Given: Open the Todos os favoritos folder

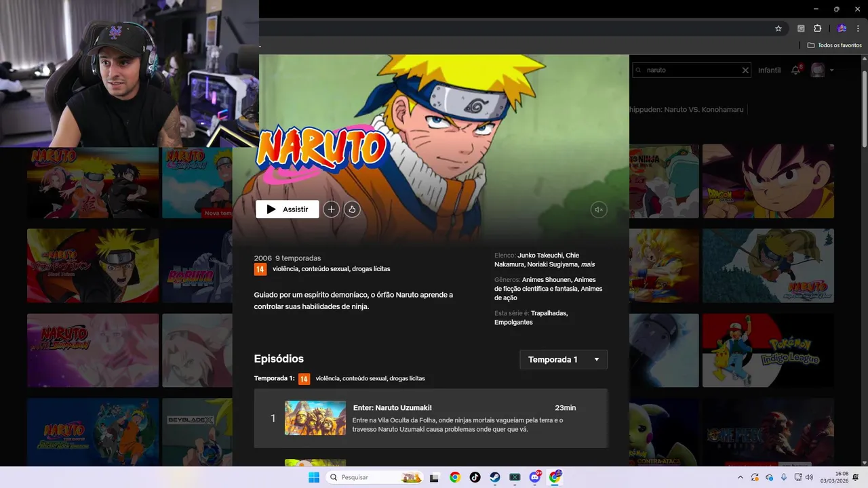Looking at the screenshot, I should pyautogui.click(x=834, y=45).
